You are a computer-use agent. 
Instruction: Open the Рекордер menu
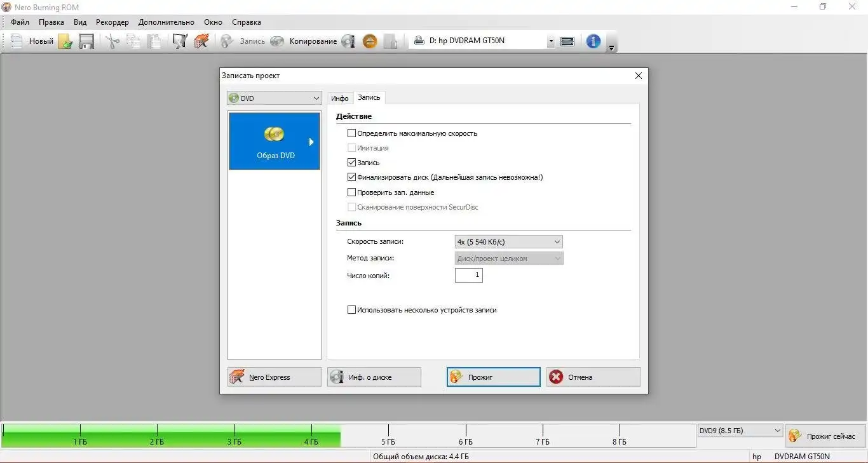(x=112, y=22)
